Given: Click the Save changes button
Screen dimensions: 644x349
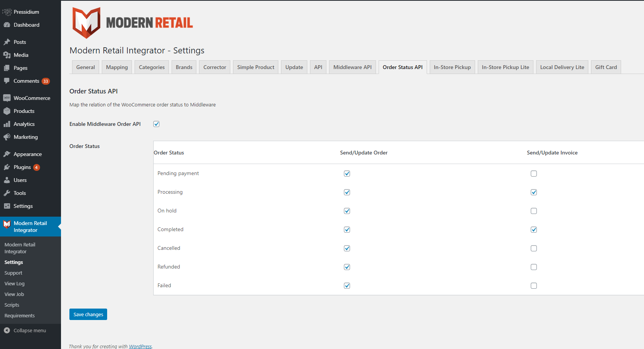Looking at the screenshot, I should point(88,314).
